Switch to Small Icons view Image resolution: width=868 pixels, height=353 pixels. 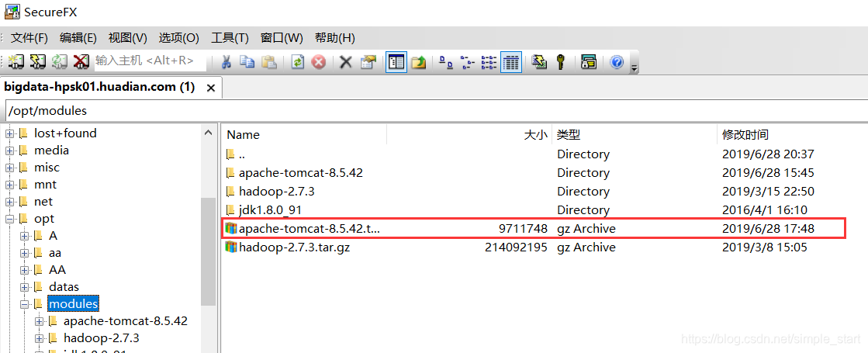click(468, 62)
